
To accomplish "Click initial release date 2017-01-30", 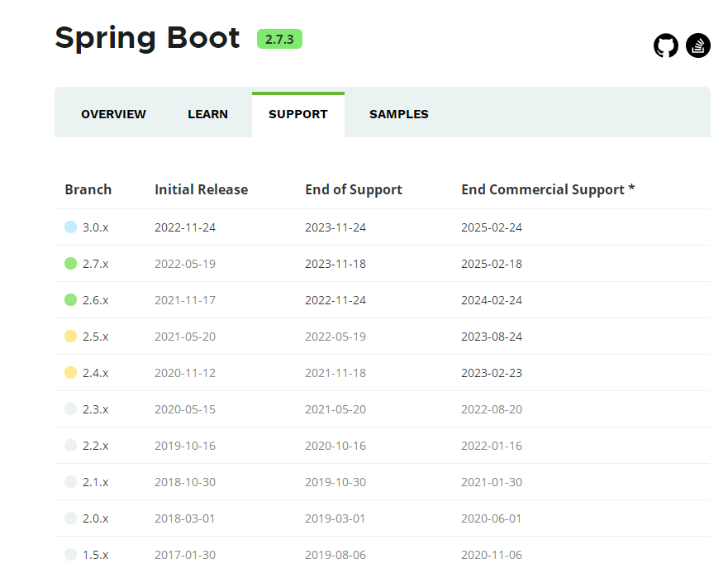I will 185,555.
